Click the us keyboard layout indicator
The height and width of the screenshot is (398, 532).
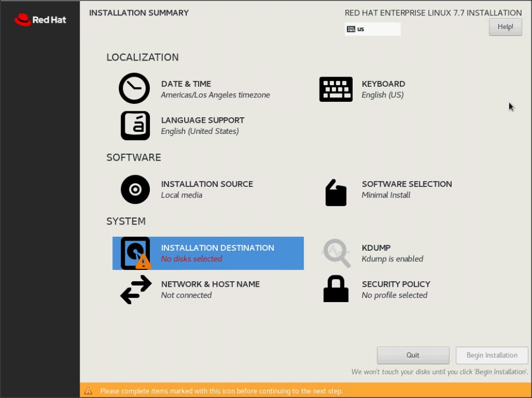373,29
